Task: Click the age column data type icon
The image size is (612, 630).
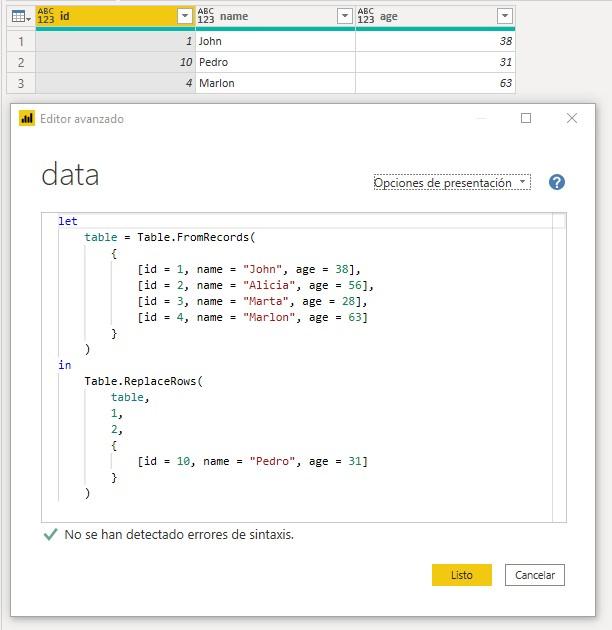Action: click(x=366, y=16)
